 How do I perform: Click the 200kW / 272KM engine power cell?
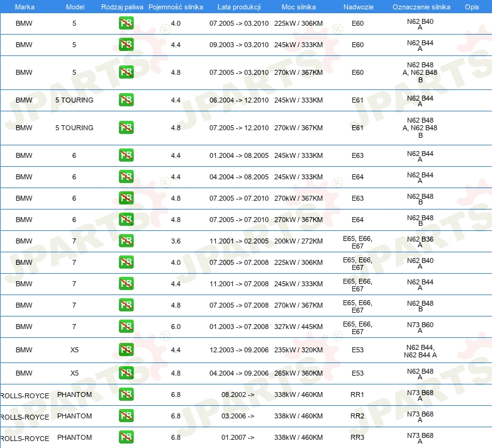tap(298, 241)
